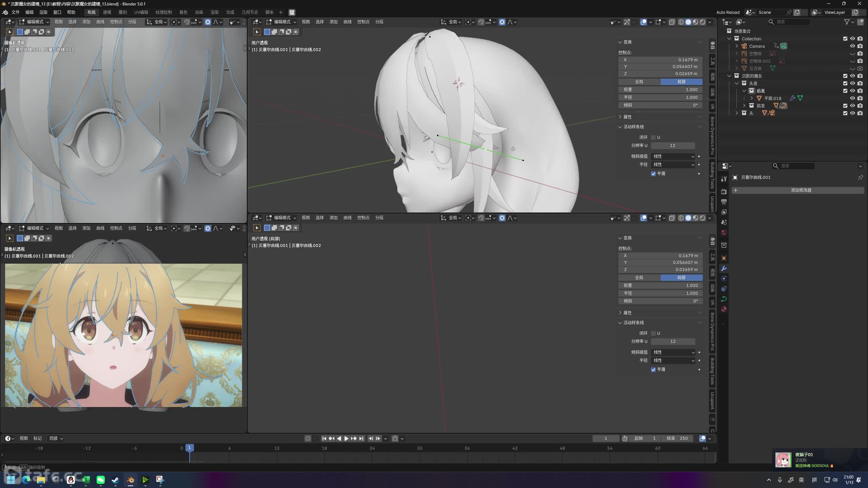This screenshot has width=868, height=488.
Task: Select the 全局 space button in the top panel
Action: pos(639,82)
